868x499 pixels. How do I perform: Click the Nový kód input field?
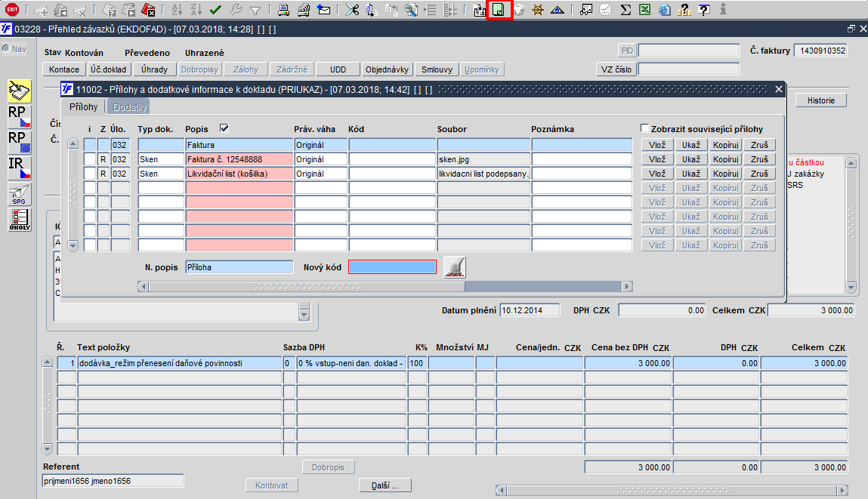click(393, 267)
